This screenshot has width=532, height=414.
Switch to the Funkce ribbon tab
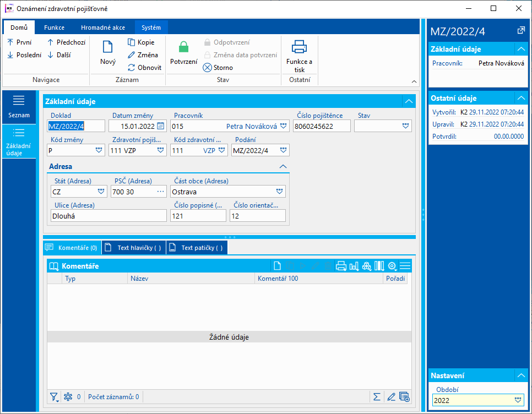[54, 28]
